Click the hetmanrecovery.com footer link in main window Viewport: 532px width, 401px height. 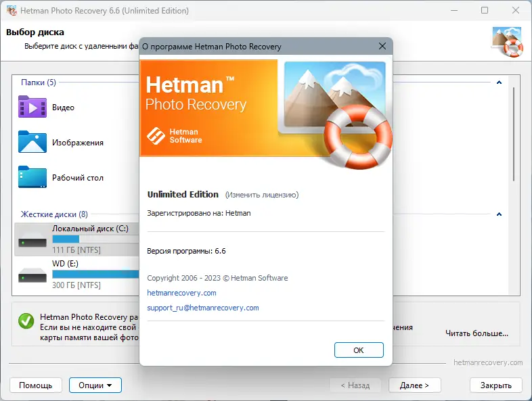488,362
